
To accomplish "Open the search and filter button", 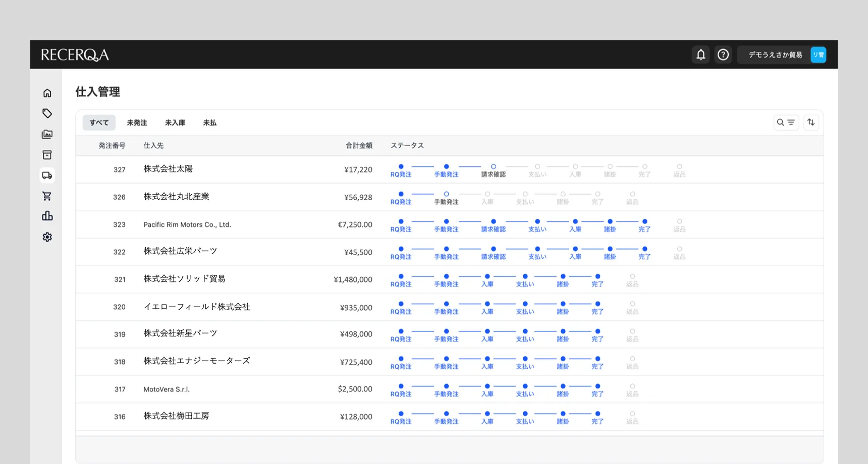I will pyautogui.click(x=786, y=123).
